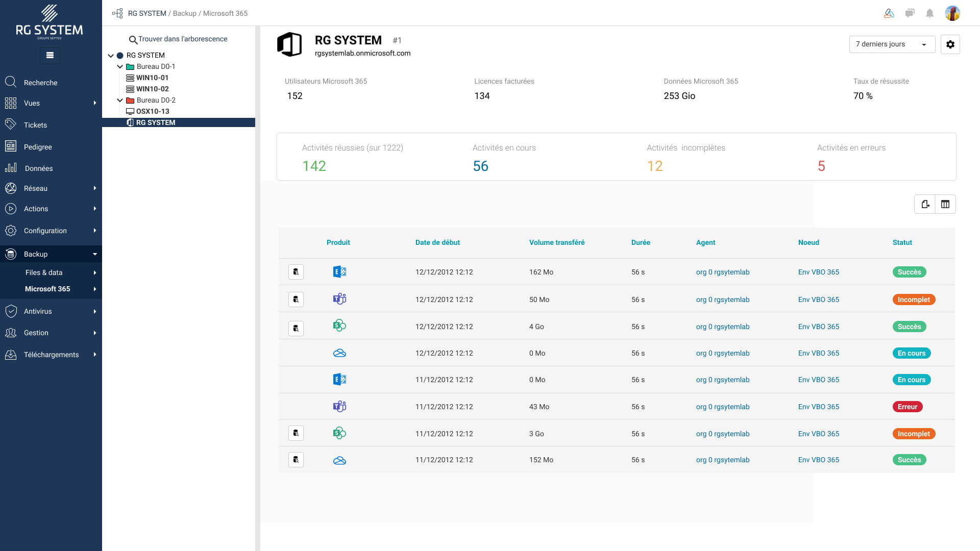Open notifications bell icon
This screenshot has height=551, width=980.
[929, 13]
